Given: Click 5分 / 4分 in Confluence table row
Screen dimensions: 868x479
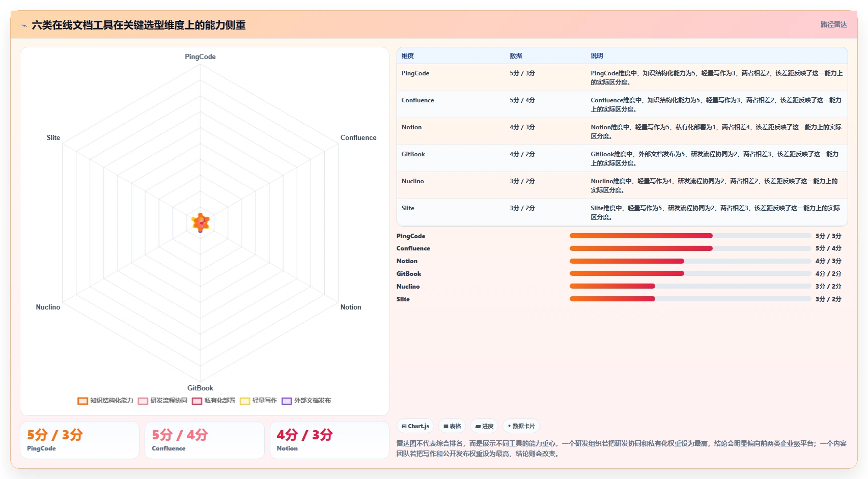Looking at the screenshot, I should (x=522, y=100).
